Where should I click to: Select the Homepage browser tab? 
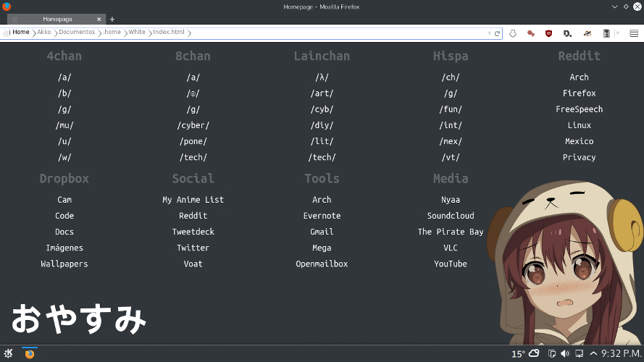coord(57,20)
